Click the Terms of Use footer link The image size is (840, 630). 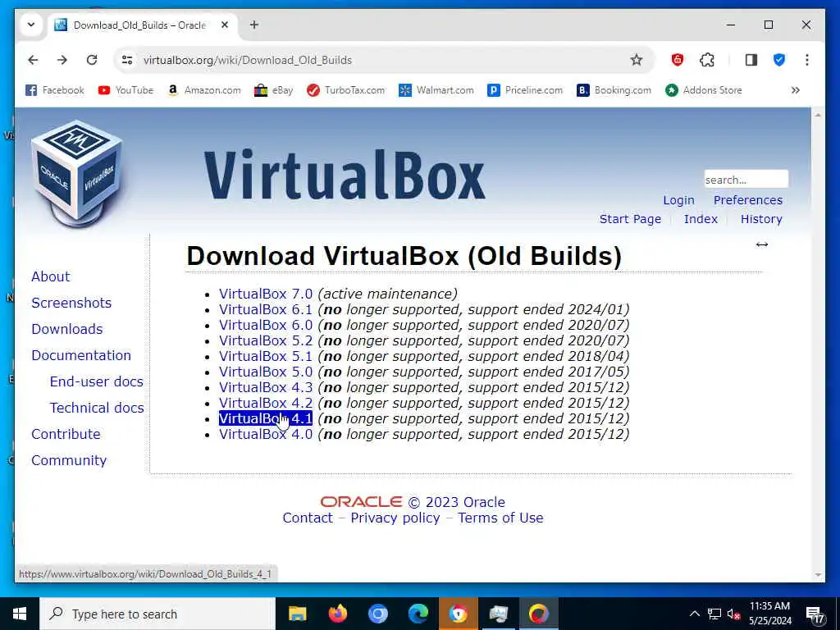(500, 518)
